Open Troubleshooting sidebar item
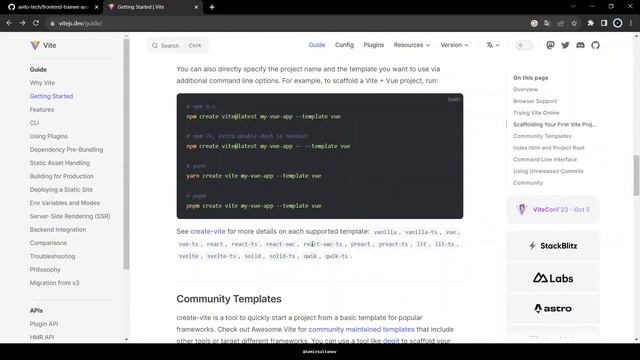640x360 pixels. 52,256
